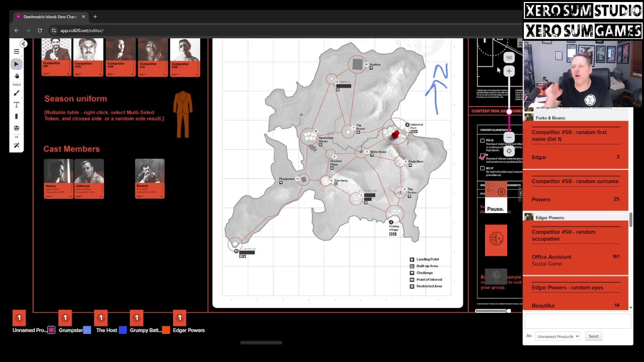Zoom in with the plus button
644x362 pixels.
click(509, 71)
